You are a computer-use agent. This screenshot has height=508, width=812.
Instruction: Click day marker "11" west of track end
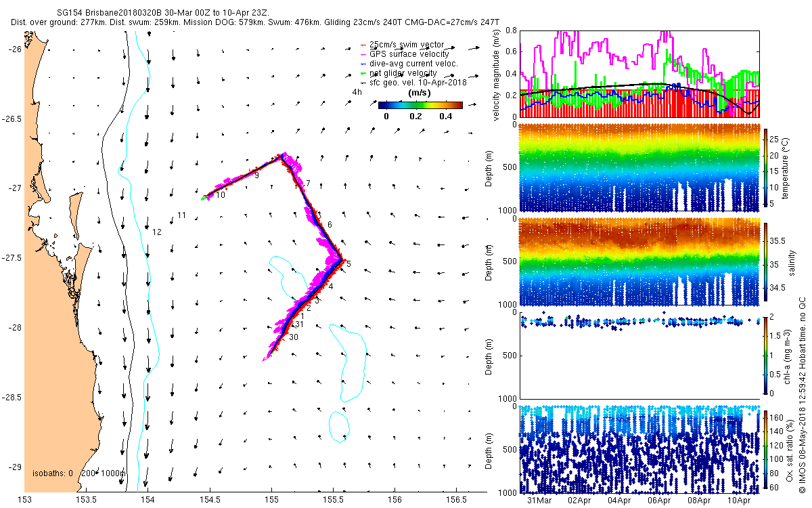click(x=181, y=215)
